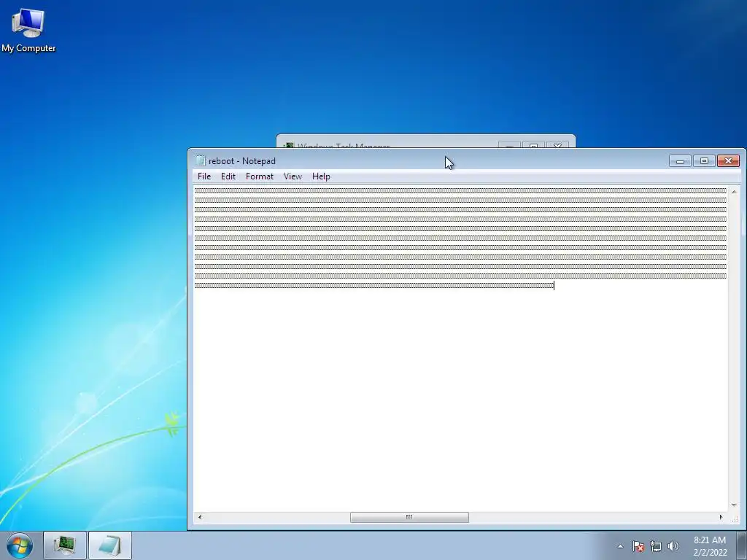This screenshot has height=560, width=747.
Task: Click the horizontal scrollbar left arrow
Action: [200, 517]
